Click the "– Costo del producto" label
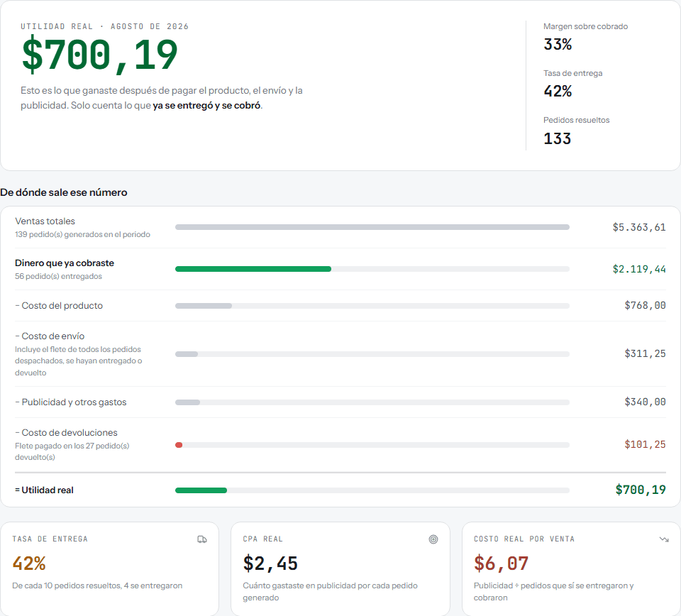 point(59,305)
